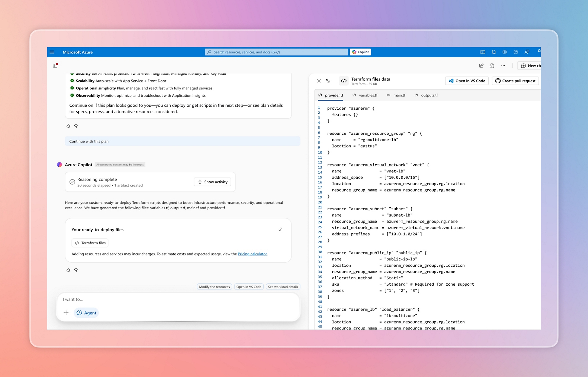
Task: Click the copy-document icon near New chat
Action: click(x=492, y=65)
